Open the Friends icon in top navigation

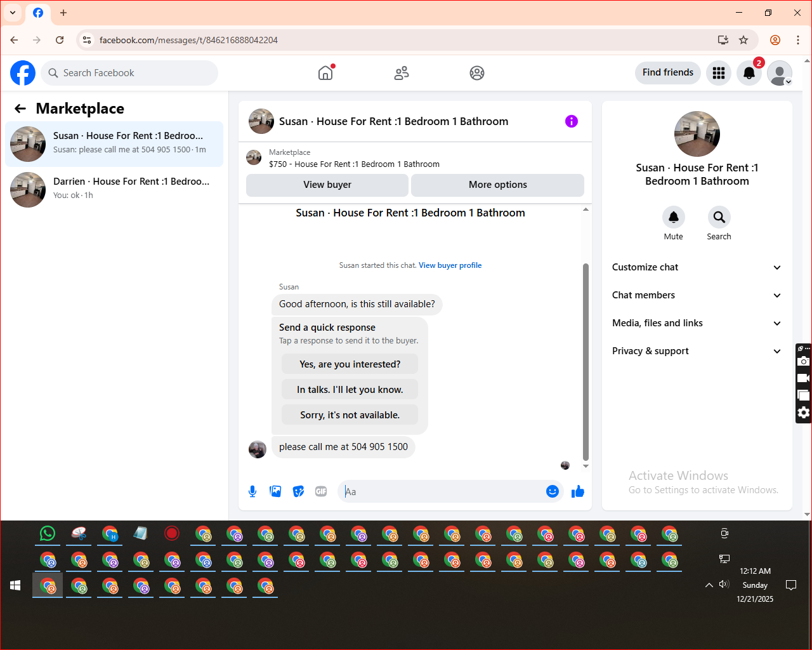402,73
